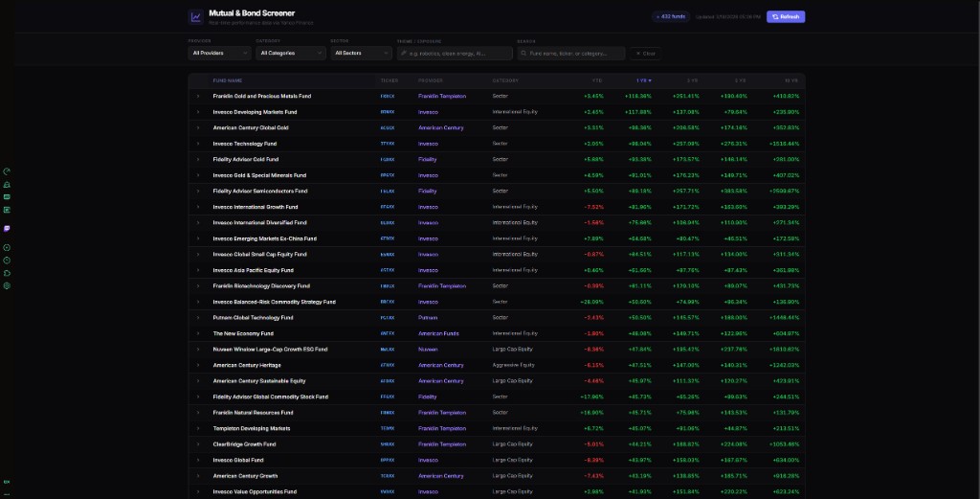Sort by 3 YR column header

click(x=693, y=80)
